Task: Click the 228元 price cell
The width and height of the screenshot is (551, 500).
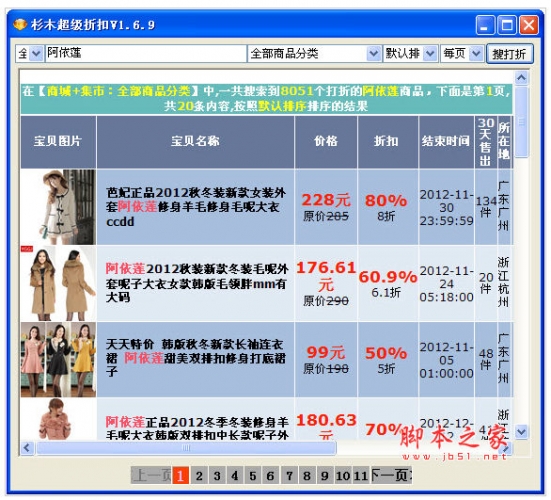Action: 326,207
